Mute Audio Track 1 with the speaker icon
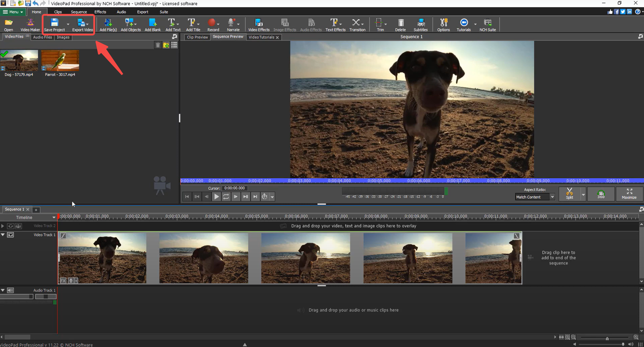The width and height of the screenshot is (644, 347). 11,290
